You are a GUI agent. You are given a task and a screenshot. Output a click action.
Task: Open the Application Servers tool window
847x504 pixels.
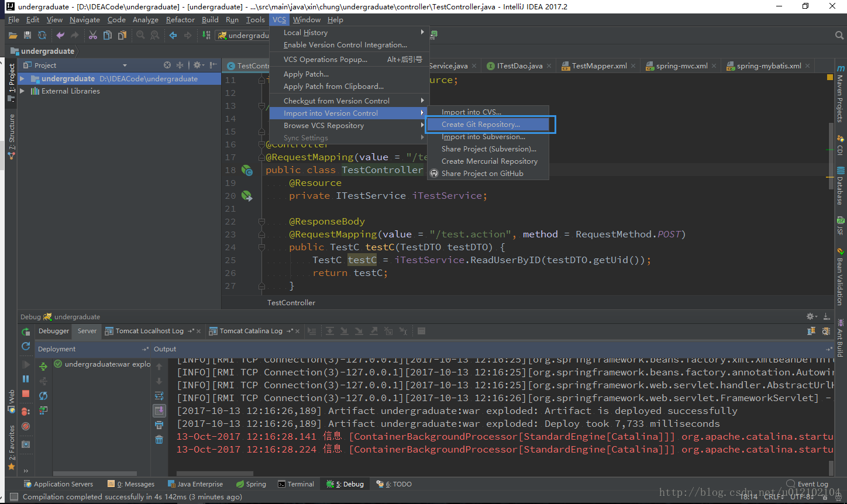(x=58, y=484)
